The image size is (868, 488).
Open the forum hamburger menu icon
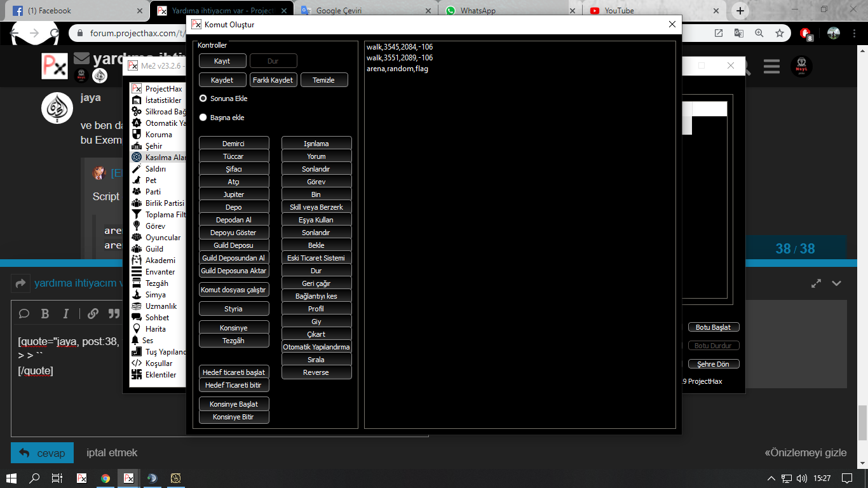771,66
